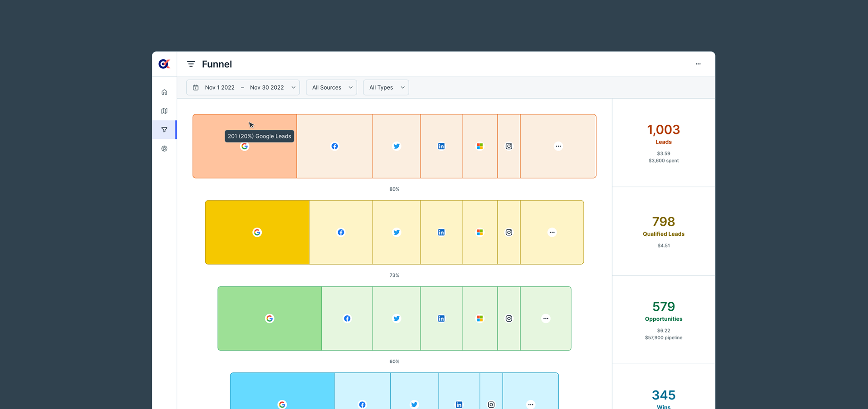Open the All Sources dropdown
Screen dimensions: 868x409
coord(331,87)
